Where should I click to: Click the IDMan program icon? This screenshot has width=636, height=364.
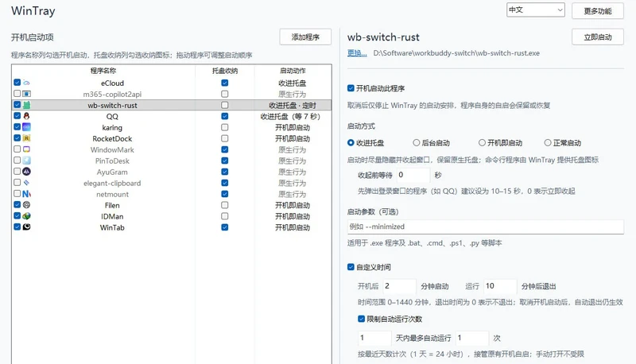coord(26,216)
